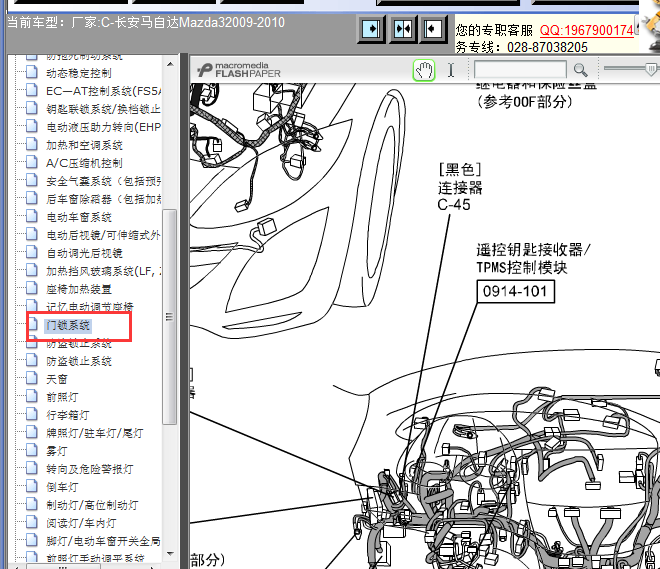This screenshot has height=569, width=660.
Task: Click page icon beside 倒车灯
Action: point(32,486)
